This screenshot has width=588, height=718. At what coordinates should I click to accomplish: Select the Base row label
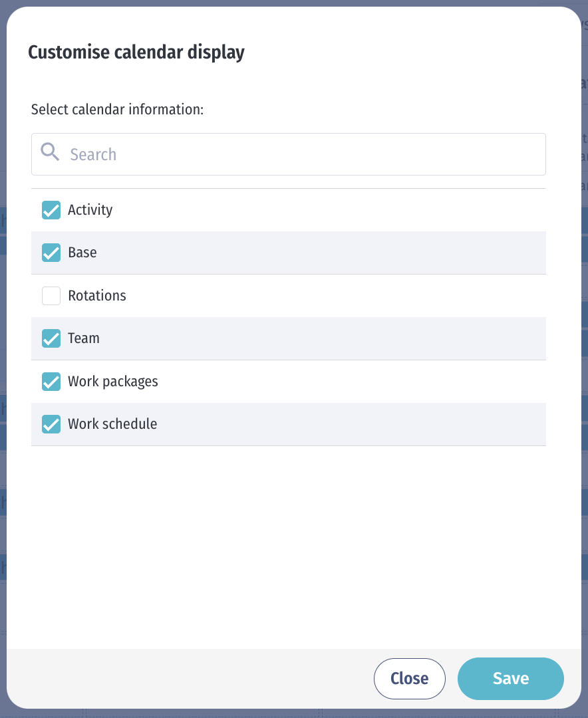[x=82, y=253]
